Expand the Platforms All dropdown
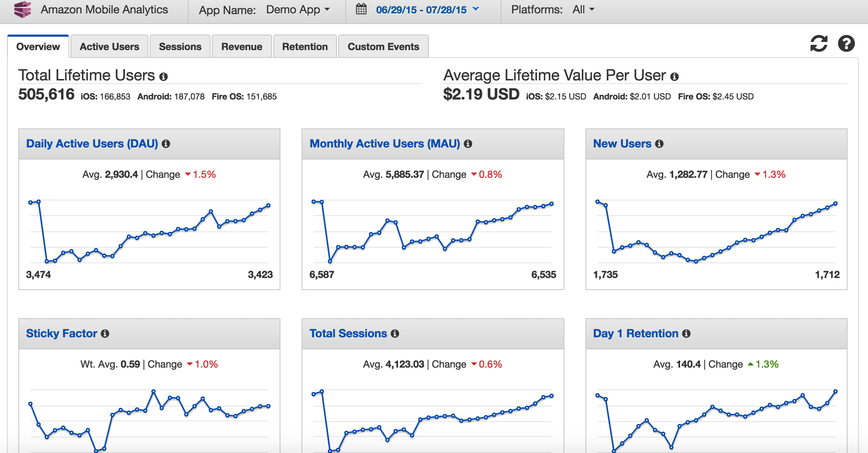The height and width of the screenshot is (453, 868). coord(583,10)
